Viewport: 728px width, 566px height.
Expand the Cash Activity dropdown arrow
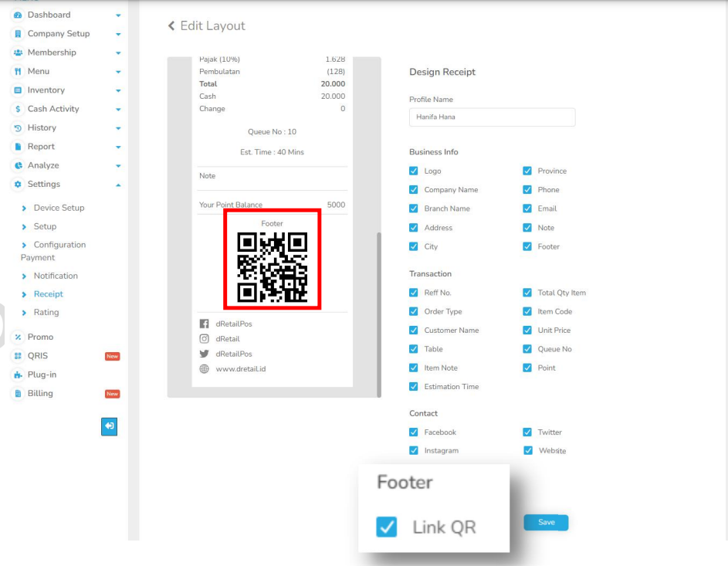[x=118, y=110]
